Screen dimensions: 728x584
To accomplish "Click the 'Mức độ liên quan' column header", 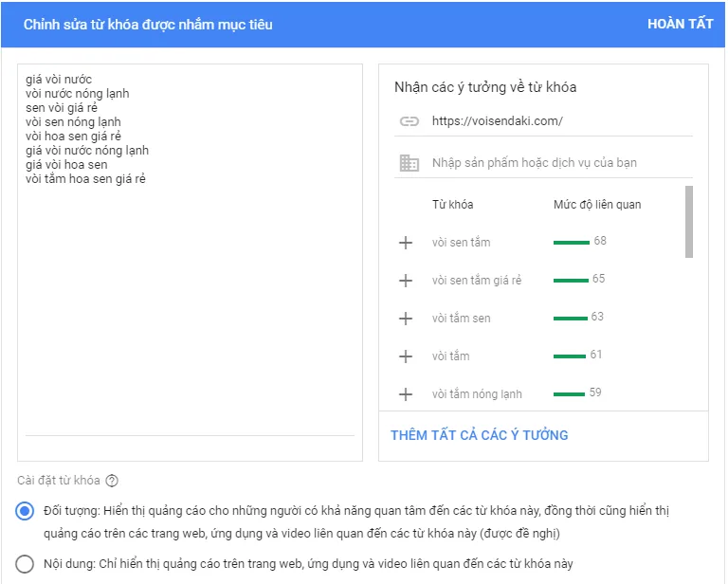I will 597,205.
